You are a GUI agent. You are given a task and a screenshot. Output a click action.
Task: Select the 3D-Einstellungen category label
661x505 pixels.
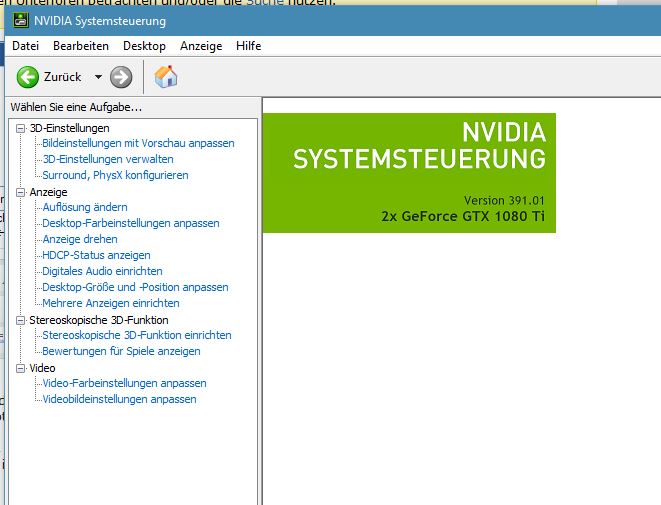70,128
